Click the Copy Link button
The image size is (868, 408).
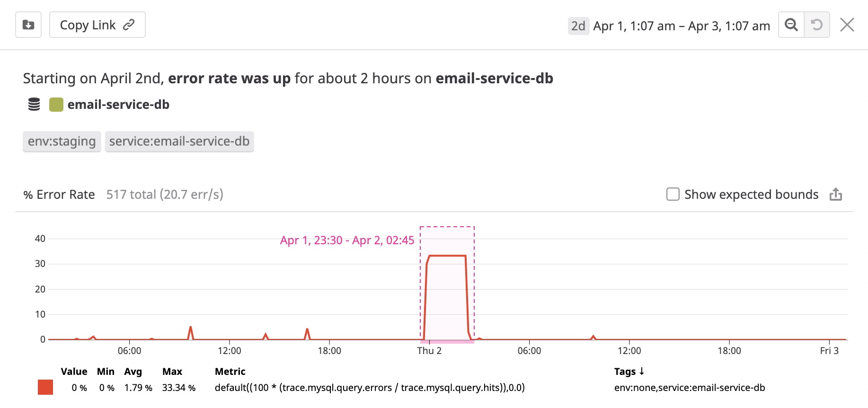pyautogui.click(x=97, y=25)
